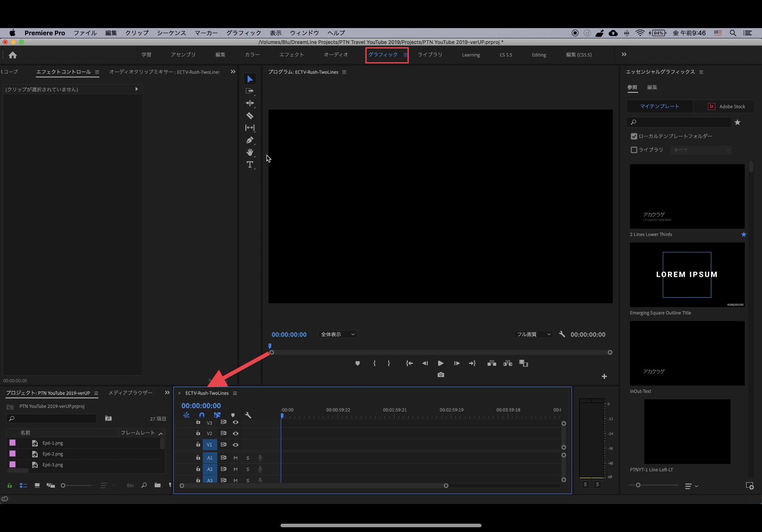Open the 全体表示 zoom level dropdown
Screen dimensions: 762x532
tap(337, 334)
